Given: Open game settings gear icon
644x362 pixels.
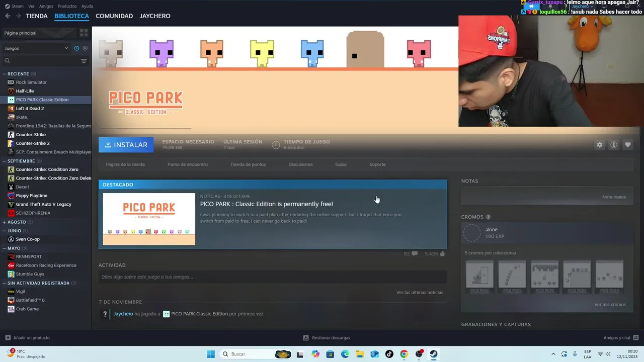Looking at the screenshot, I should 600,145.
